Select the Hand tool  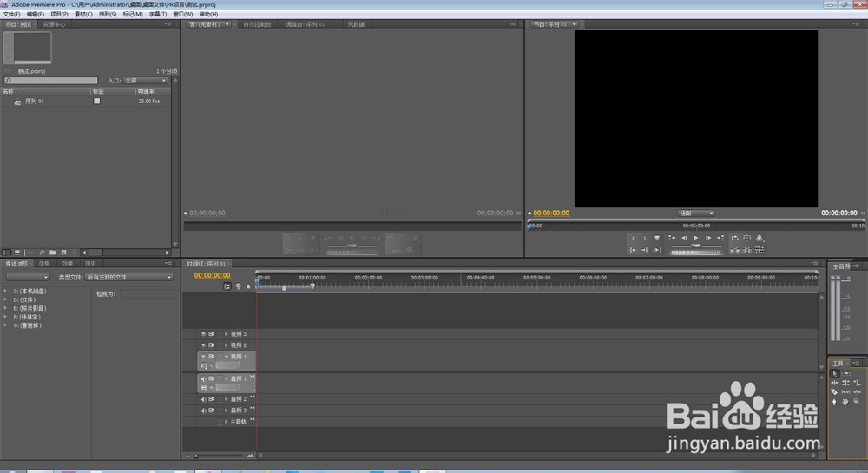coord(845,402)
